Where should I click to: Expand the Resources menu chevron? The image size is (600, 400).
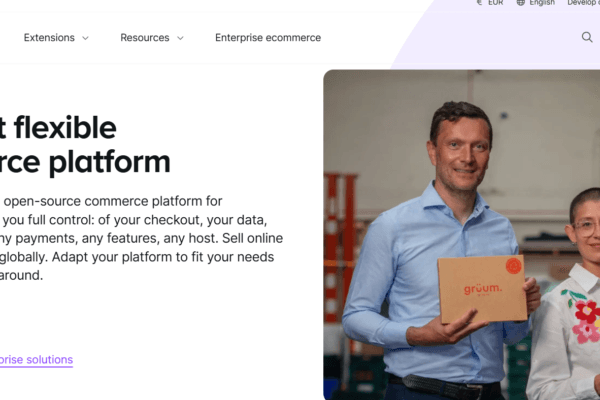(180, 38)
